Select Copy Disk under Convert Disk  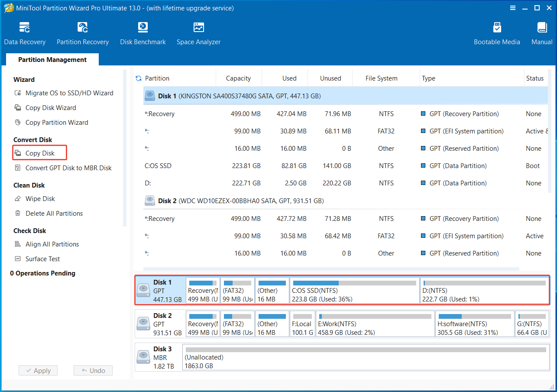(39, 152)
